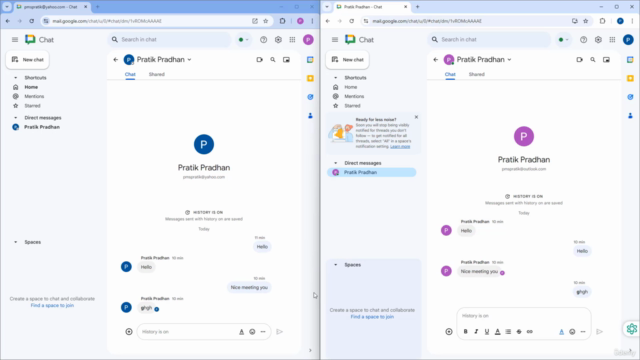Open status dropdown in left window top bar
Screen dimensions: 640x360
click(x=244, y=40)
